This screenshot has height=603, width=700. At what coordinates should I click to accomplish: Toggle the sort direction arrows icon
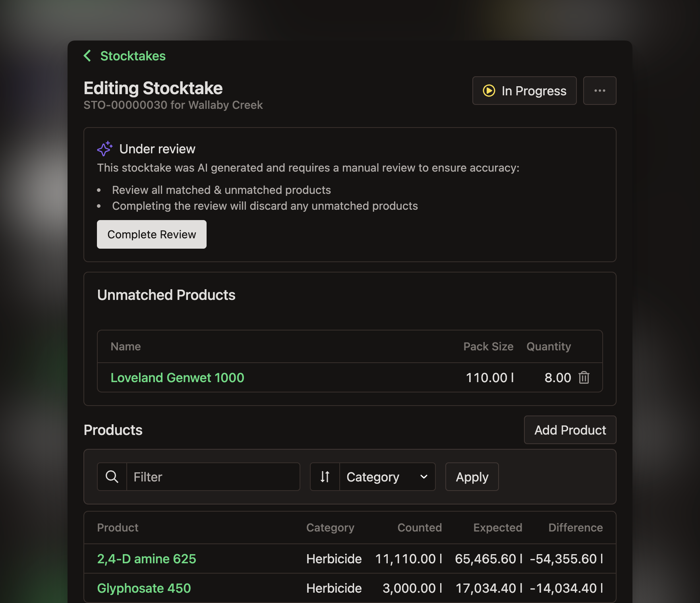(325, 477)
